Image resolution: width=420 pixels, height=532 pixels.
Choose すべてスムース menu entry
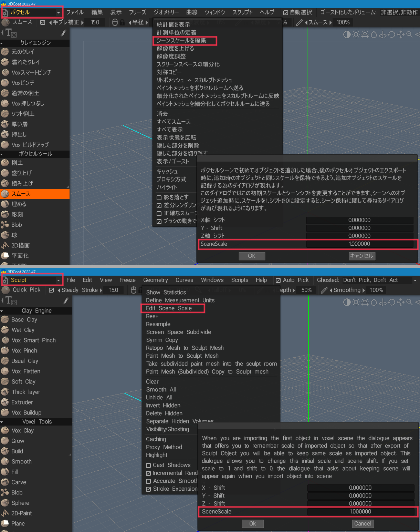pyautogui.click(x=174, y=122)
